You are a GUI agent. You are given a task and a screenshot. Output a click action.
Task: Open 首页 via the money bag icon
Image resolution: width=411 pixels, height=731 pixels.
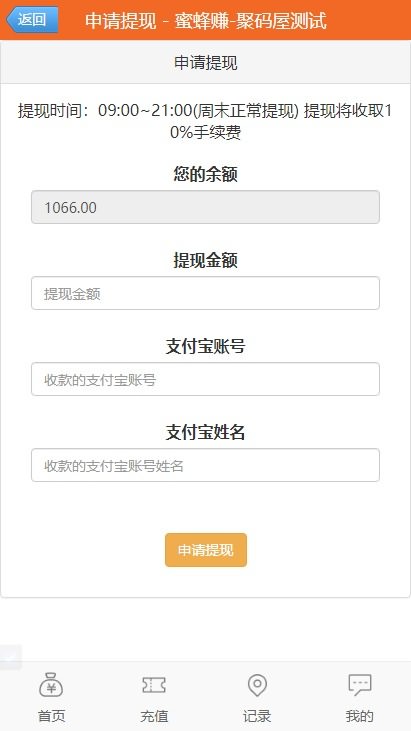point(51,685)
